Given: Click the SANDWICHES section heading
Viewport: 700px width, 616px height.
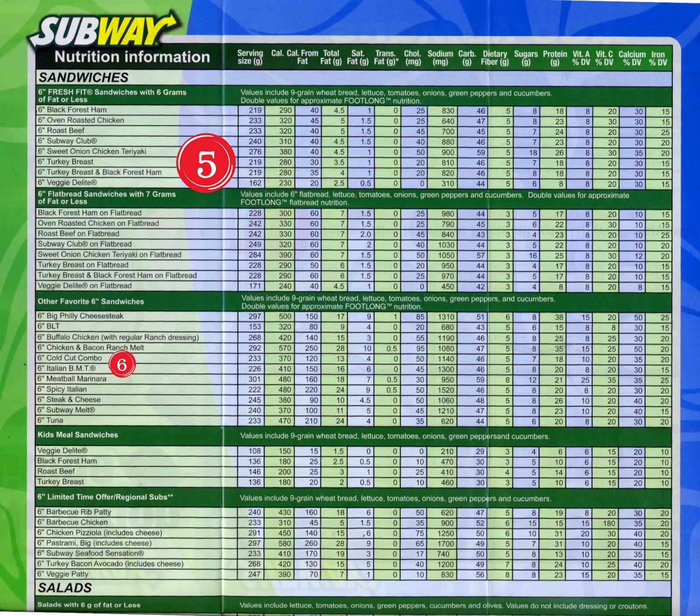Looking at the screenshot, I should pyautogui.click(x=84, y=77).
